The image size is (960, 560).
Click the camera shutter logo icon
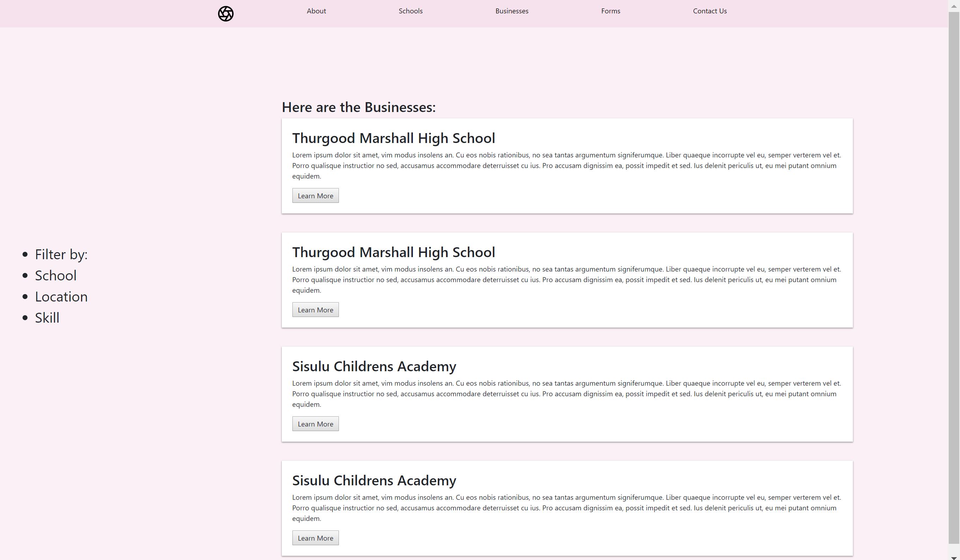click(x=225, y=14)
